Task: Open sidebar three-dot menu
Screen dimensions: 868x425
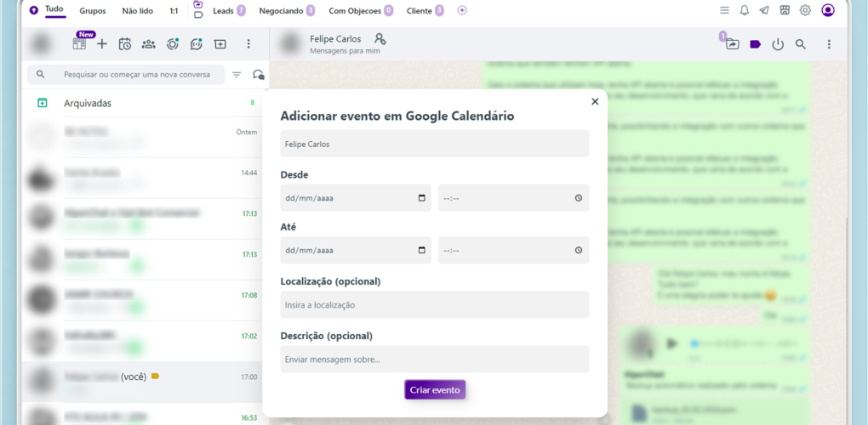Action: coord(248,44)
